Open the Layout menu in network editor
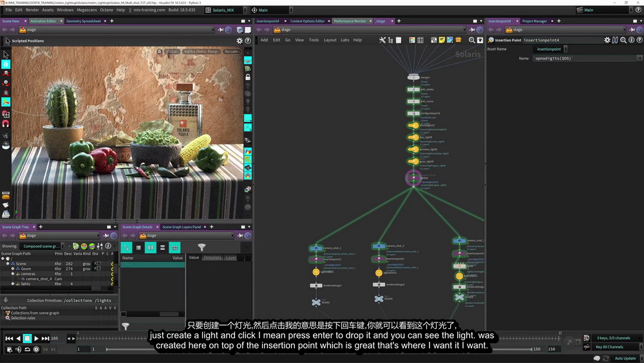 tap(330, 40)
